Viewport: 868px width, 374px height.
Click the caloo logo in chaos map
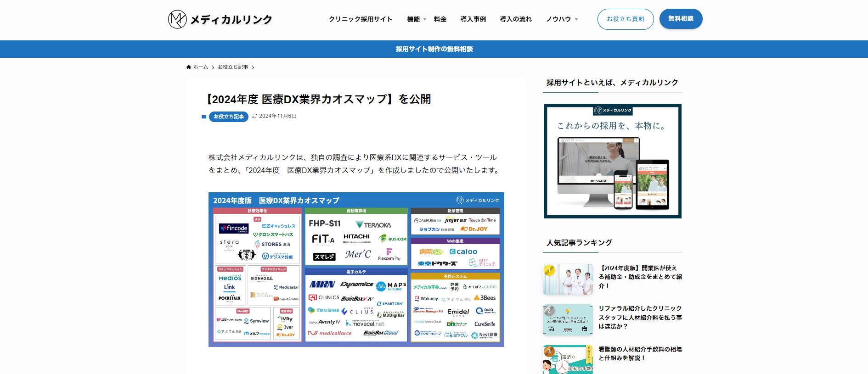[x=463, y=251]
